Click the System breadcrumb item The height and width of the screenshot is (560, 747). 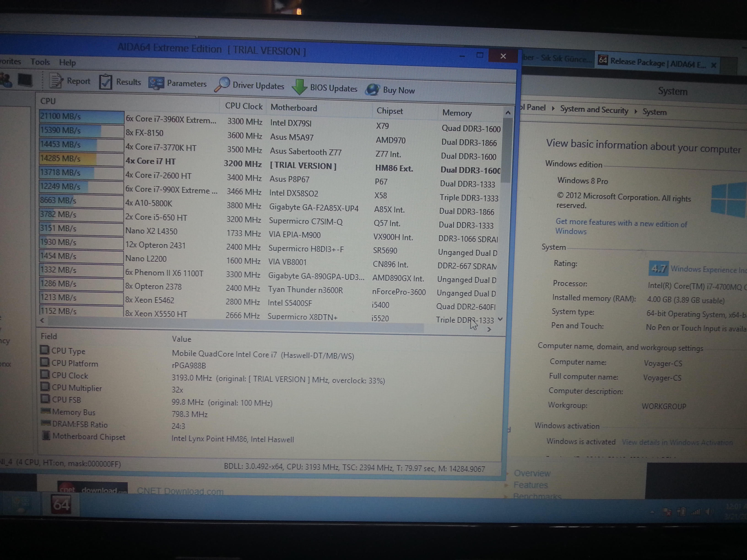(655, 112)
